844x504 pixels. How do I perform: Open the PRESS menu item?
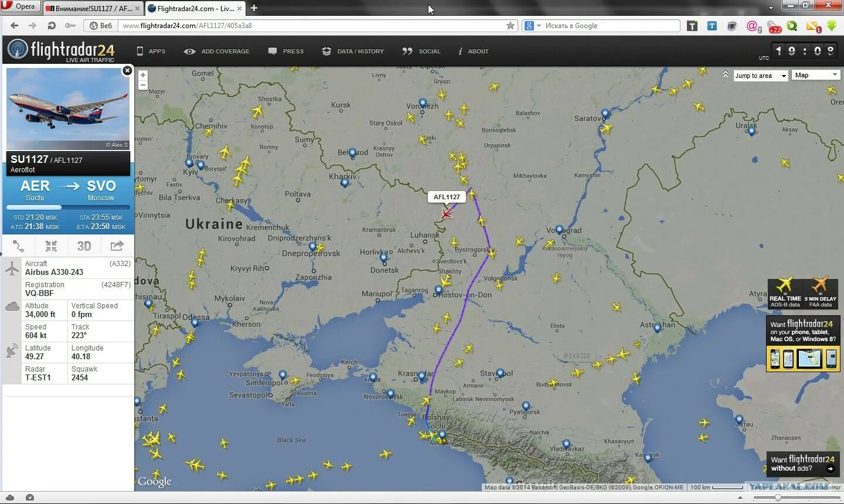(x=286, y=52)
